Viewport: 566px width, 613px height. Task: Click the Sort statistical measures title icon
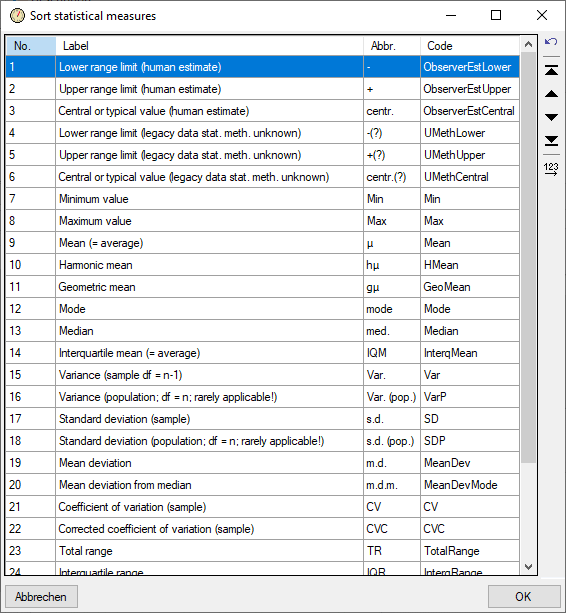[17, 16]
